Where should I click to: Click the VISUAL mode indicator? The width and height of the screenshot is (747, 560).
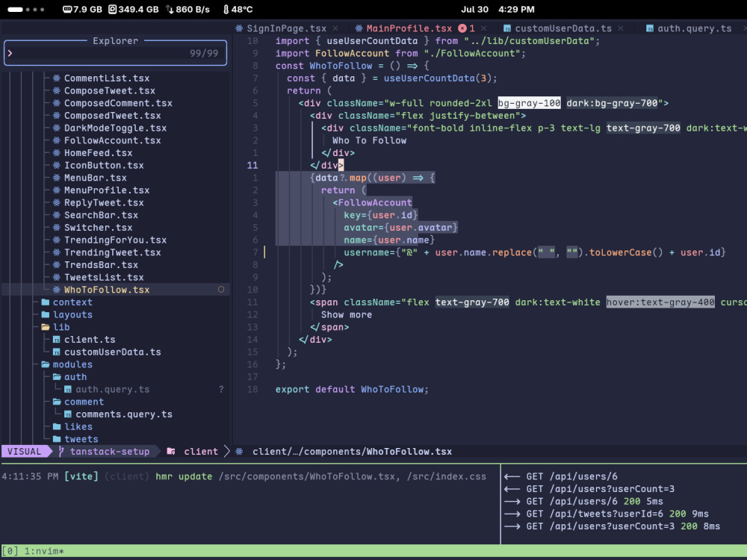[25, 452]
